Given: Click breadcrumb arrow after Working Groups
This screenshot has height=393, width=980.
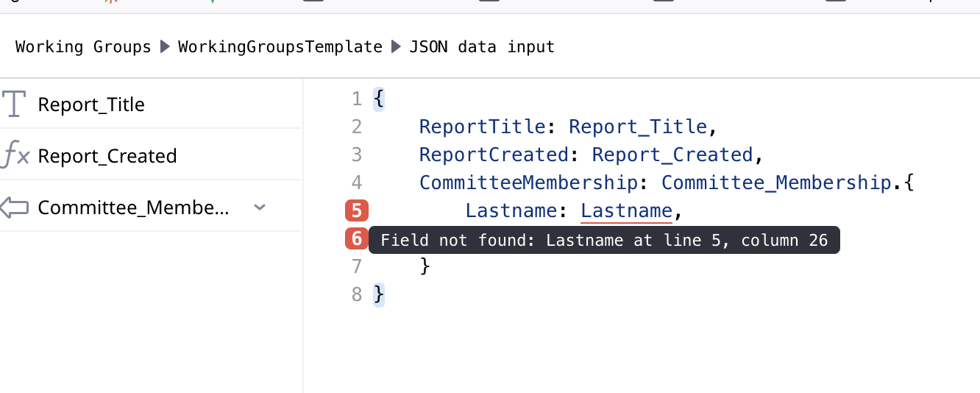Looking at the screenshot, I should (165, 47).
